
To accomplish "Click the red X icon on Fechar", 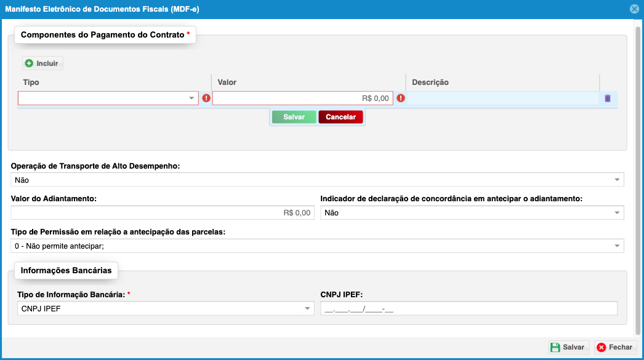I will (601, 347).
